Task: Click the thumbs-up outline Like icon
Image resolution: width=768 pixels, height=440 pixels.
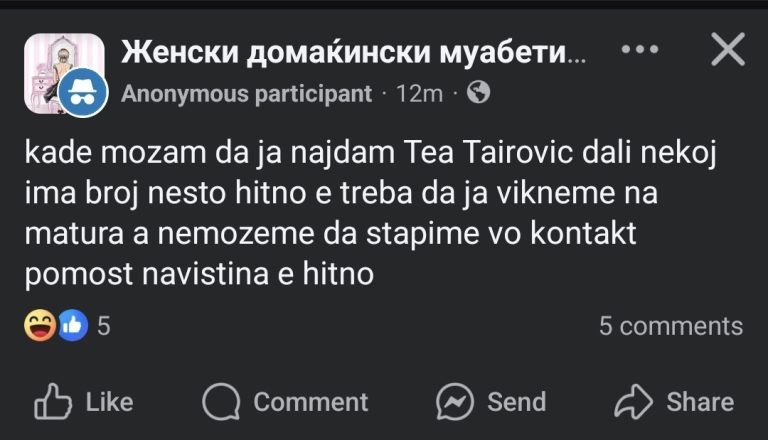Action: (x=52, y=401)
